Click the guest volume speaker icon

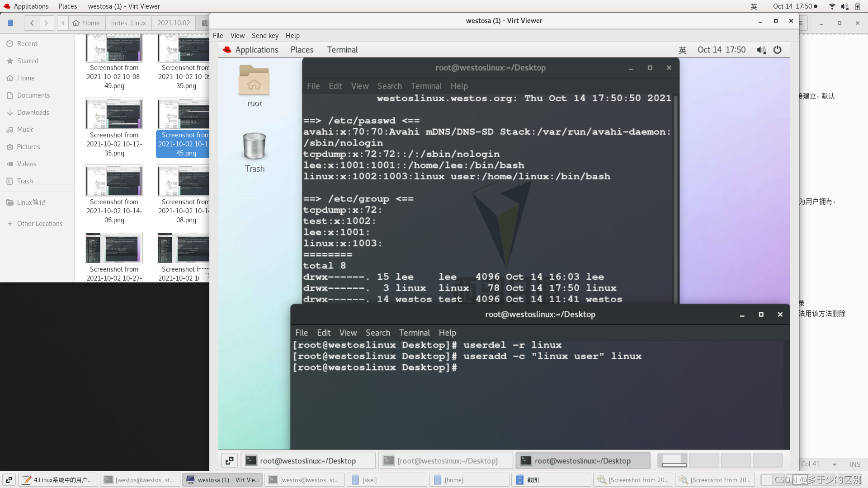(761, 50)
